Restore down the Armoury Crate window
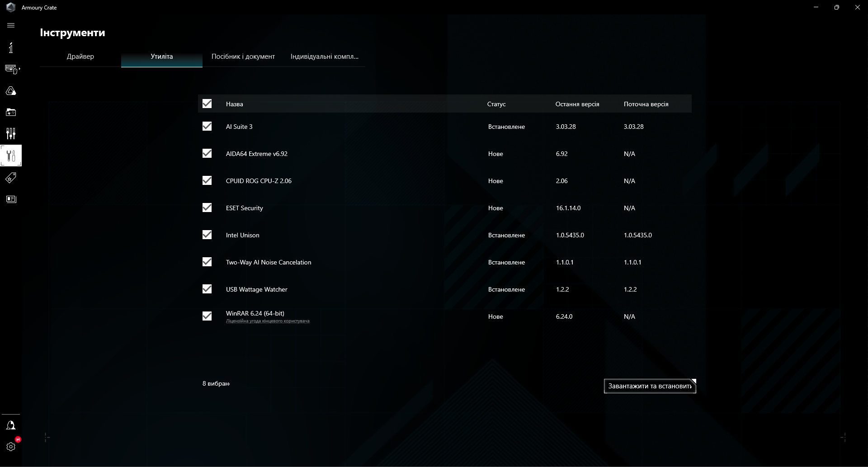Screen dimensions: 868x467 coord(837,8)
